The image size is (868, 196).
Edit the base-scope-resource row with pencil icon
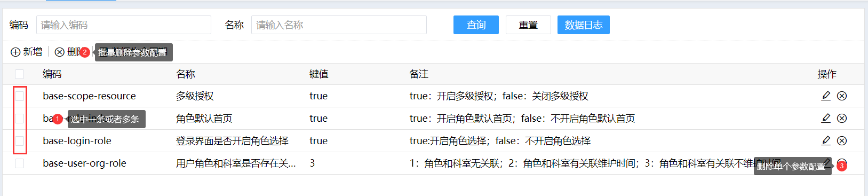(826, 96)
